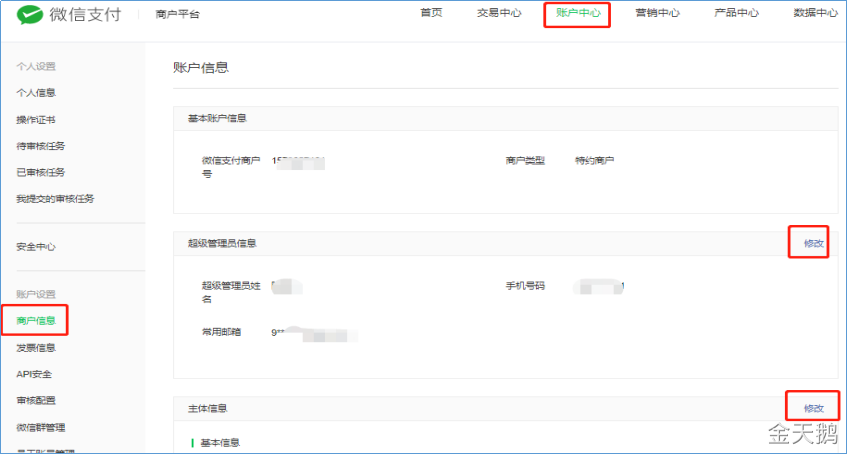Screen dimensions: 847x454
Task: Click the 微信支付商户号 label
Action: coord(231,168)
